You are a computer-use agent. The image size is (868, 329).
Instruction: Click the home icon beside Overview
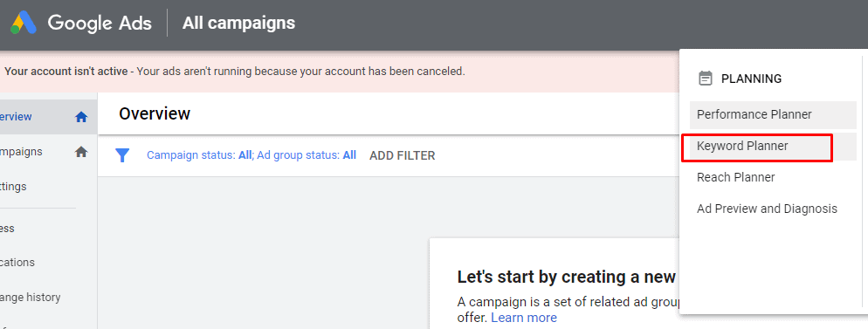pos(81,117)
